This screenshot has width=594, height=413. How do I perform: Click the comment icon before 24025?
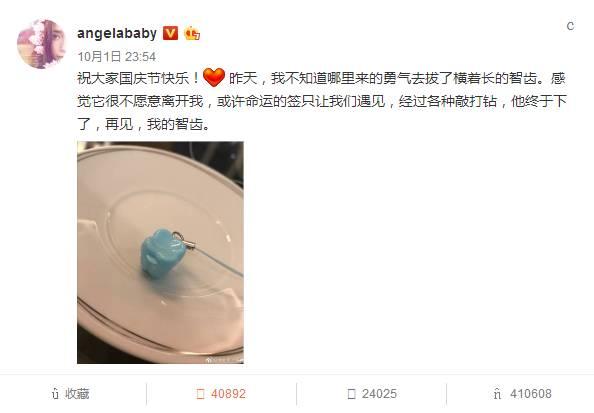coord(351,394)
